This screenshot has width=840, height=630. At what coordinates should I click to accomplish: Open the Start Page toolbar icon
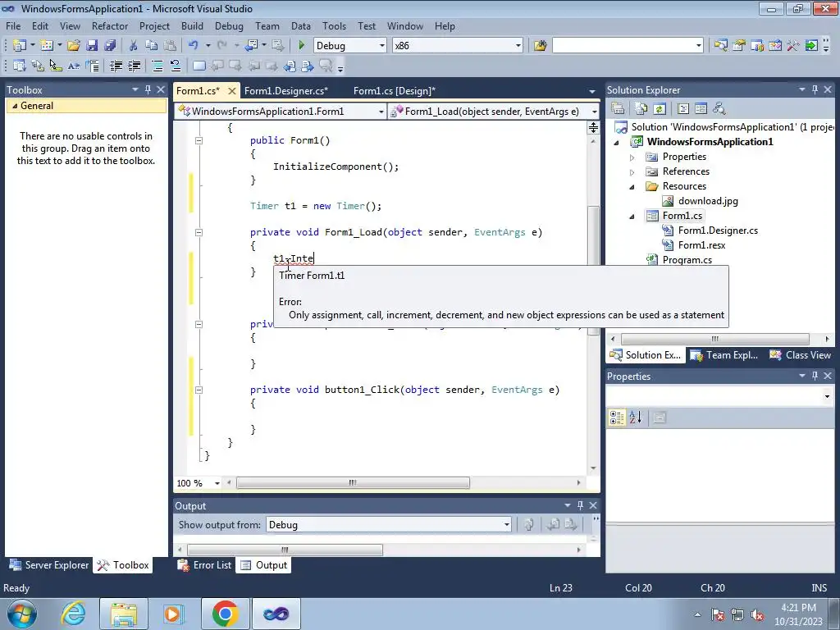click(x=811, y=46)
